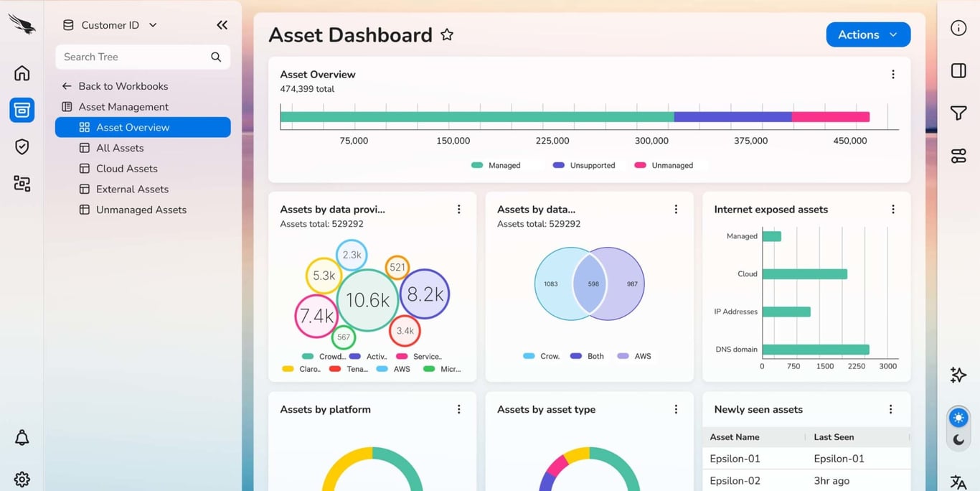Viewport: 980px width, 491px height.
Task: Click the CrowdStrike Falcon logo
Action: point(22,24)
